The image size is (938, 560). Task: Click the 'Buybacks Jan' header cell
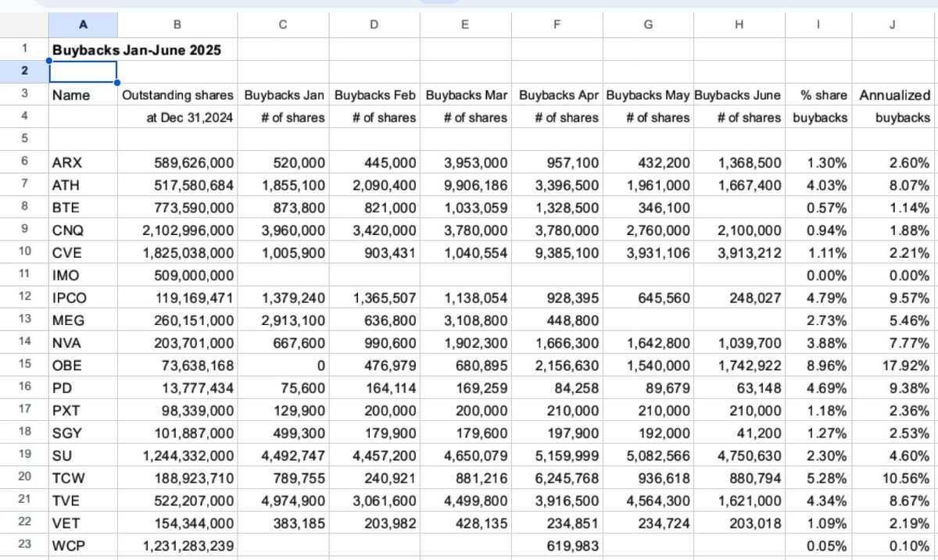[283, 95]
